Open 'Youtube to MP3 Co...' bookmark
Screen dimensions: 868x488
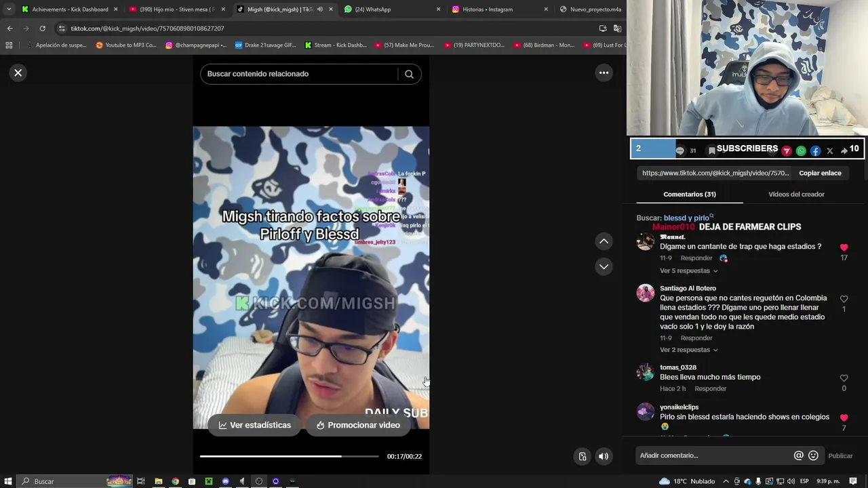click(126, 45)
